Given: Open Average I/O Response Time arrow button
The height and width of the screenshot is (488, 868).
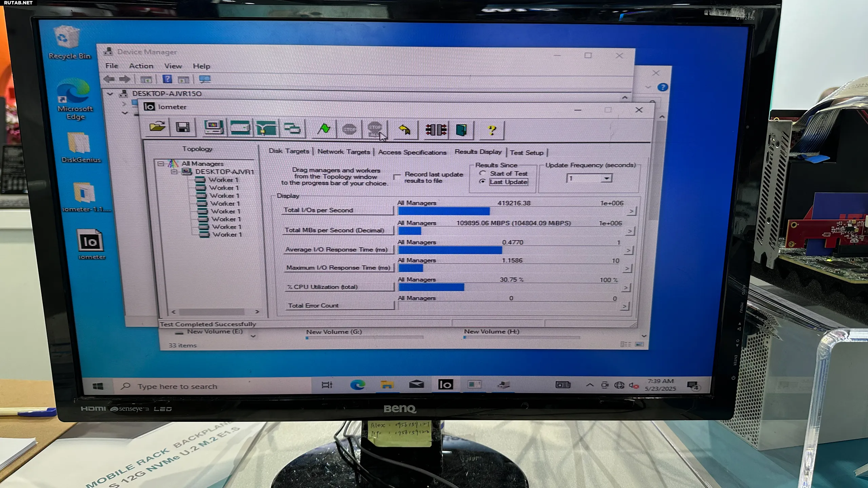Looking at the screenshot, I should [628, 250].
